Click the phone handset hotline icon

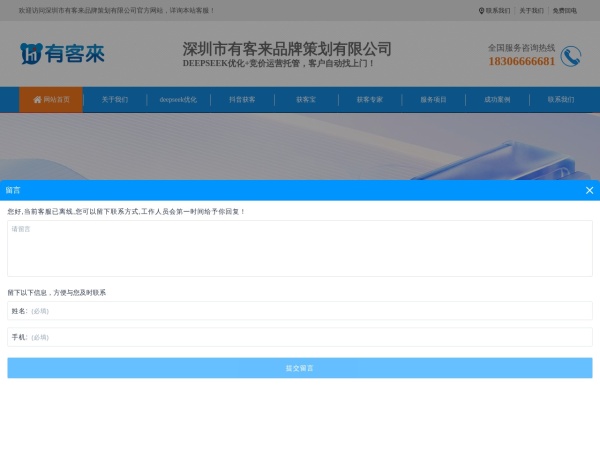571,56
